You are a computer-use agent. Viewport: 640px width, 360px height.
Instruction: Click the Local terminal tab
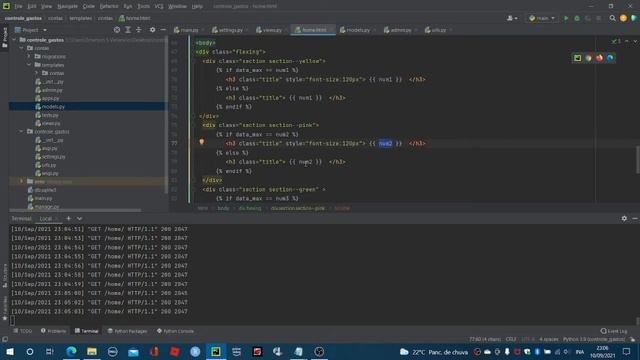pyautogui.click(x=46, y=218)
